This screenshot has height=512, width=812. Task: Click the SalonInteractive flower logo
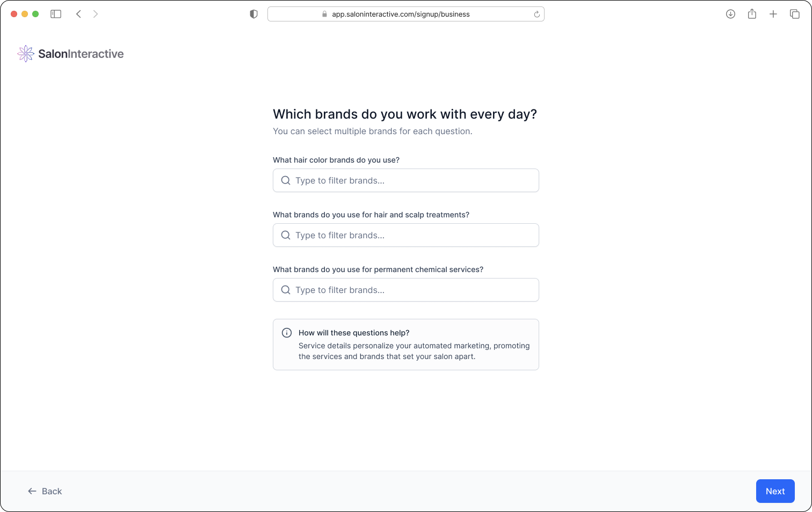(25, 54)
